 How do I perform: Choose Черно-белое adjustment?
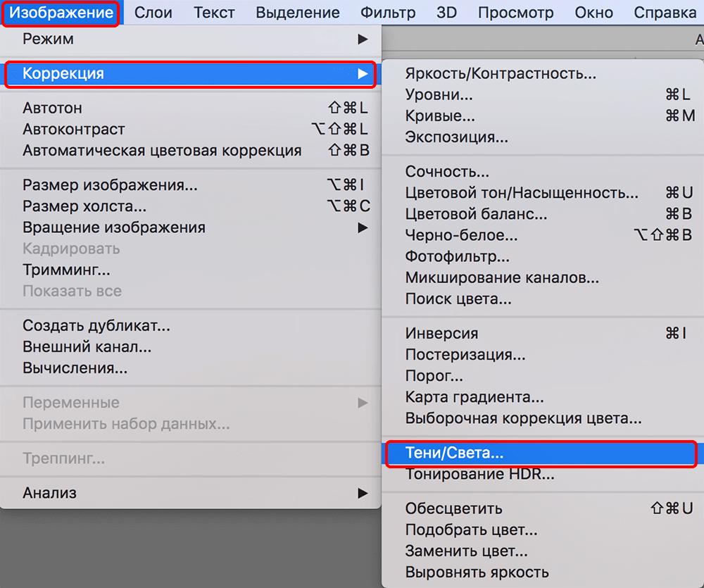461,235
